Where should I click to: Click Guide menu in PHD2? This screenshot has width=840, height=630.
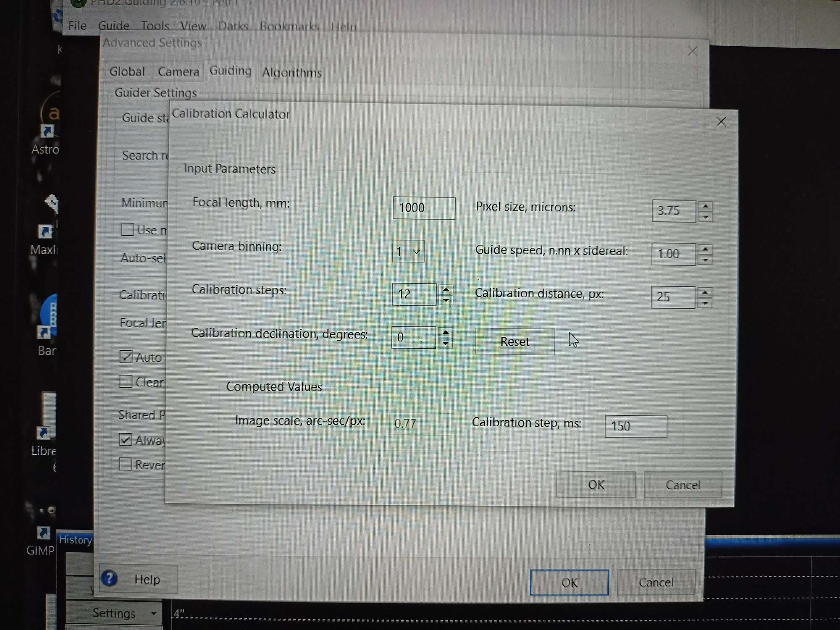pyautogui.click(x=114, y=26)
